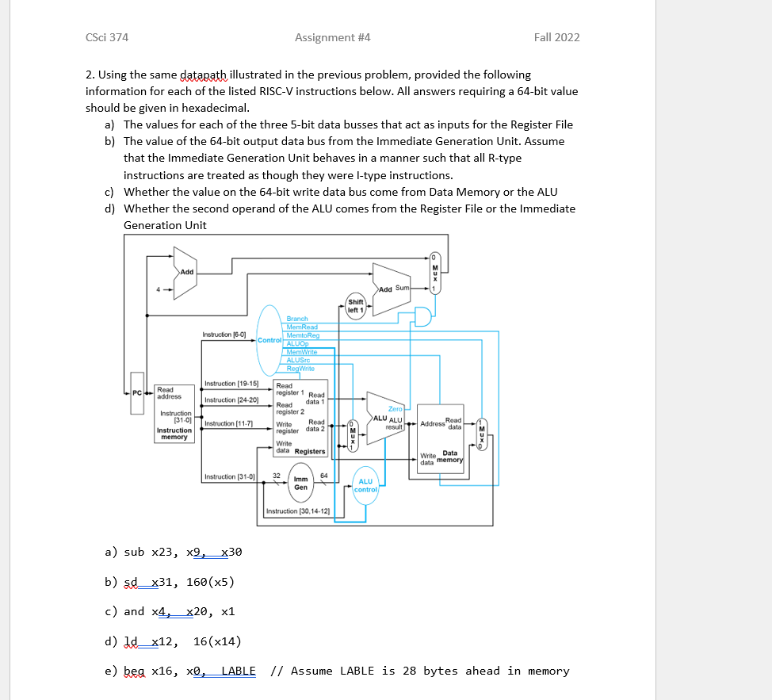Expand the Mux feeding ALU operand two
Viewport: 772px width, 700px height.
353,434
